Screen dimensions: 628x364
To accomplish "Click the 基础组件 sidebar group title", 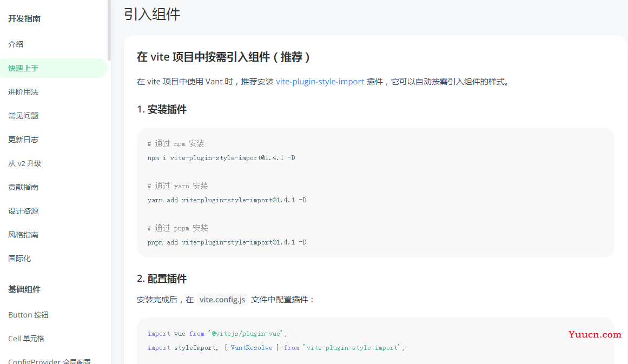I will point(24,289).
